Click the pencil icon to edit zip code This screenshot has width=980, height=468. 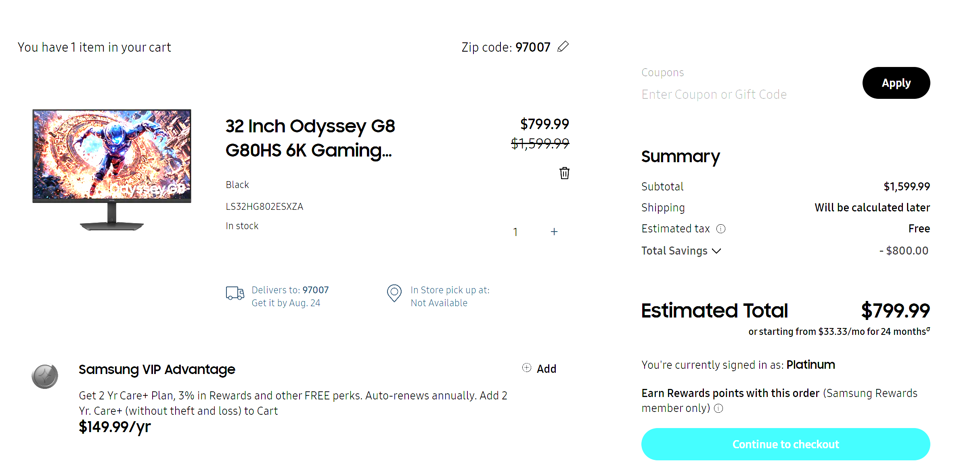563,47
